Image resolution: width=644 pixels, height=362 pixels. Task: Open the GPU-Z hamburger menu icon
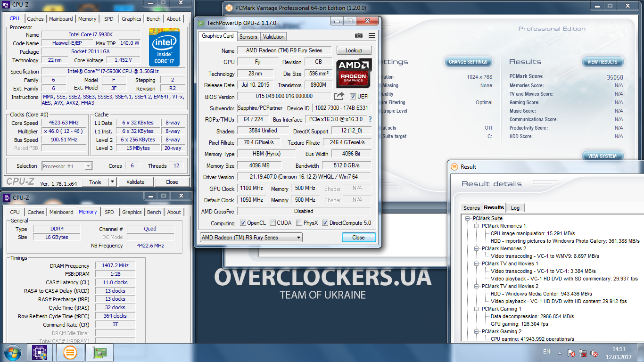click(x=372, y=36)
